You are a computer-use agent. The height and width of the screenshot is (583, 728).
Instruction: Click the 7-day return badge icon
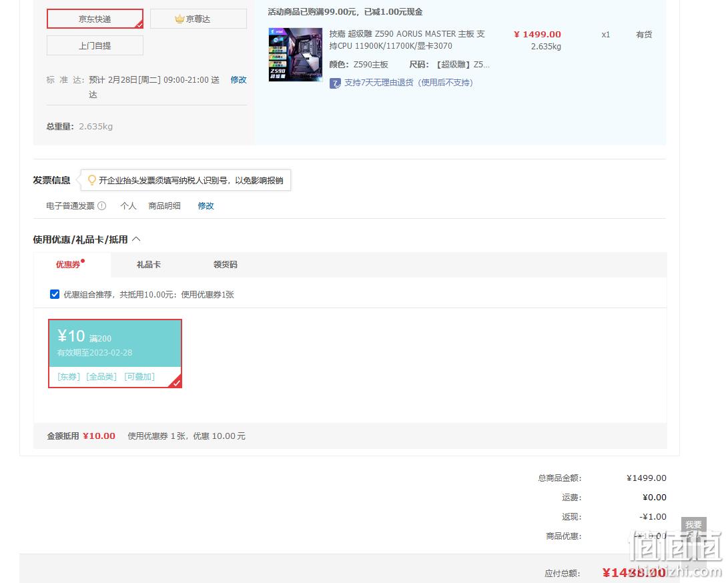point(335,83)
